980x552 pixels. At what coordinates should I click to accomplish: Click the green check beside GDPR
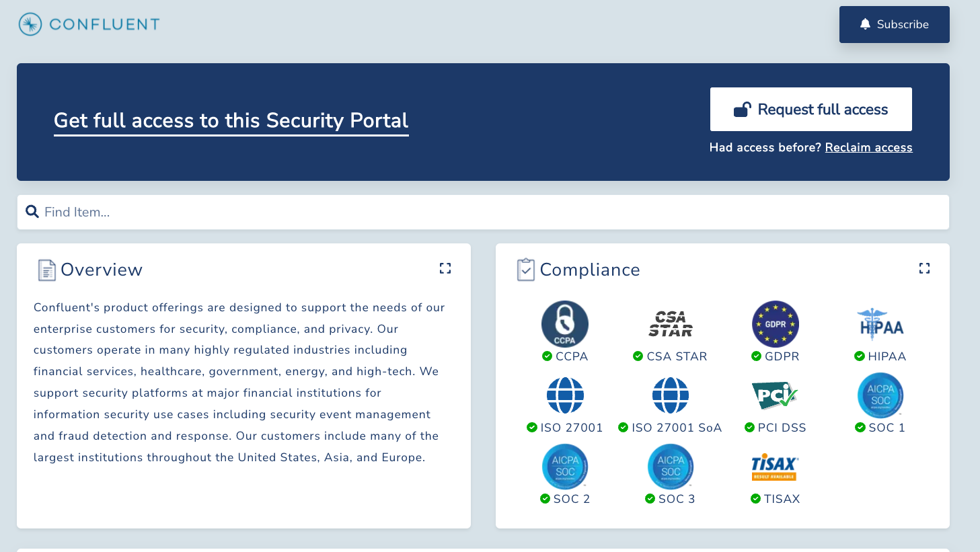pyautogui.click(x=756, y=356)
